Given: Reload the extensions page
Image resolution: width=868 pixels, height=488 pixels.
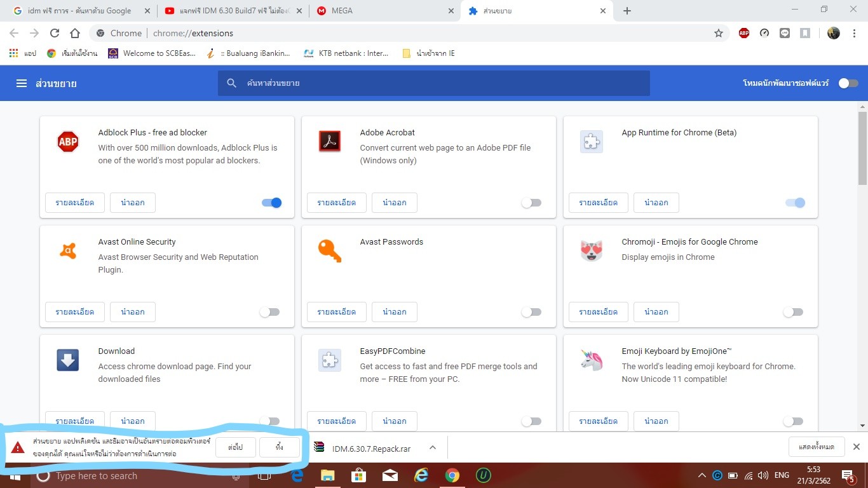Looking at the screenshot, I should (55, 33).
